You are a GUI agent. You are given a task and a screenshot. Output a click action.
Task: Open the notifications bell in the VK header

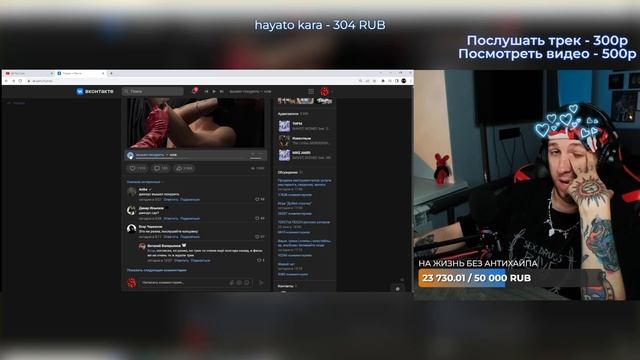[x=195, y=91]
